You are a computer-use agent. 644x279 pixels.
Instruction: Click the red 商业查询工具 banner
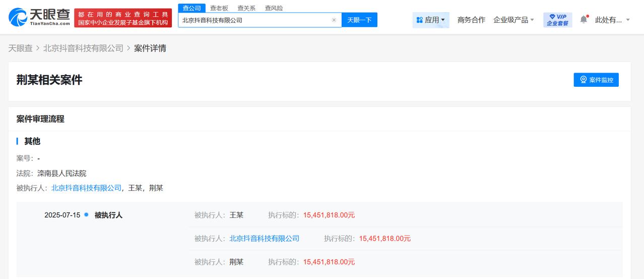coord(123,18)
